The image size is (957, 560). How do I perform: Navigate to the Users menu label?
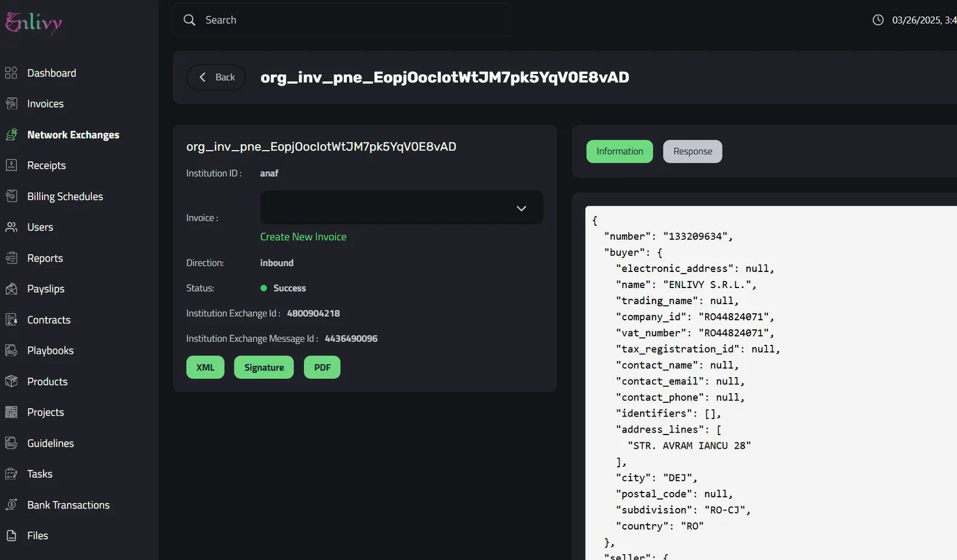(40, 227)
